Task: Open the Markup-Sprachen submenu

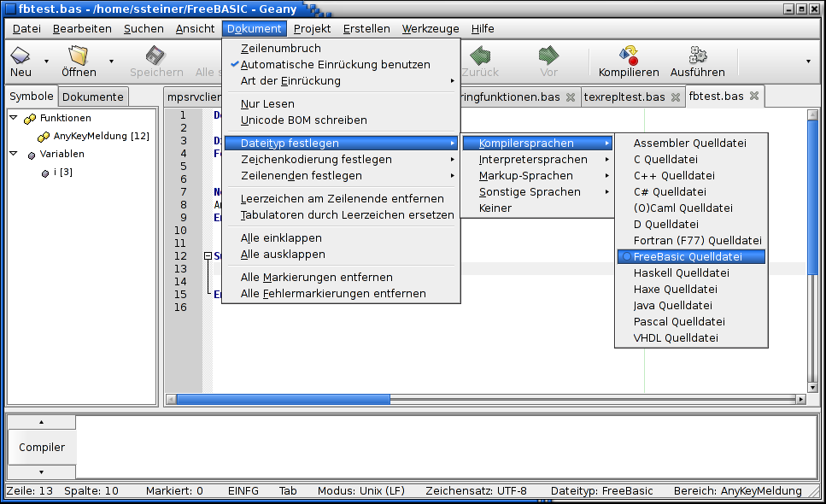Action: tap(538, 176)
